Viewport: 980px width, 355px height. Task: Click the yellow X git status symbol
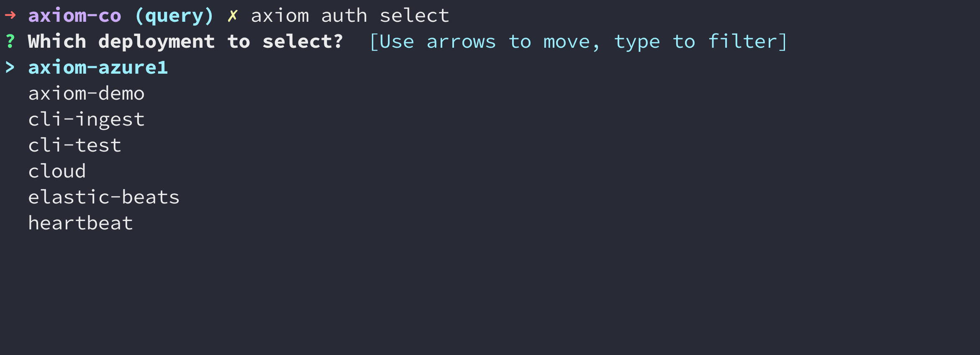pyautogui.click(x=233, y=16)
